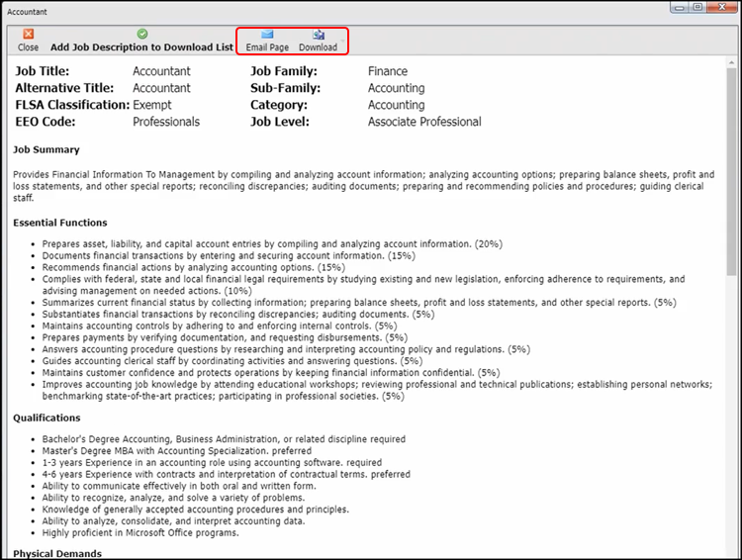Click the "Job Summary" section heading

coord(46,149)
